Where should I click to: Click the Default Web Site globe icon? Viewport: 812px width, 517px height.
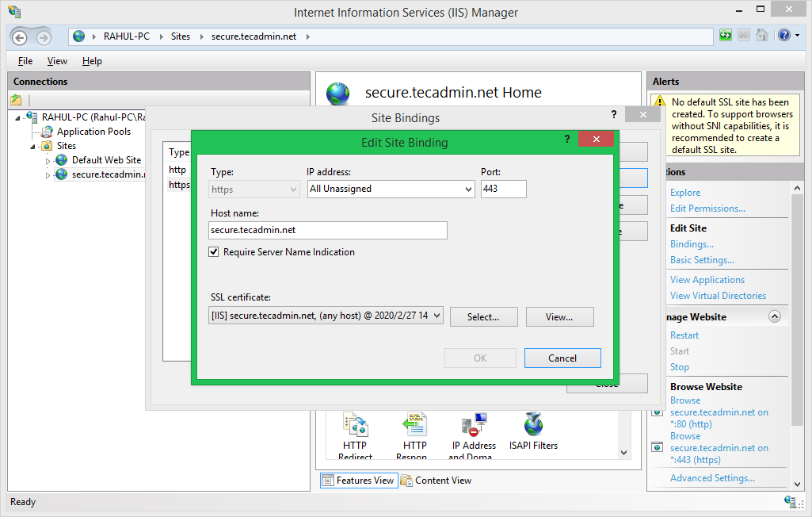[x=62, y=159]
